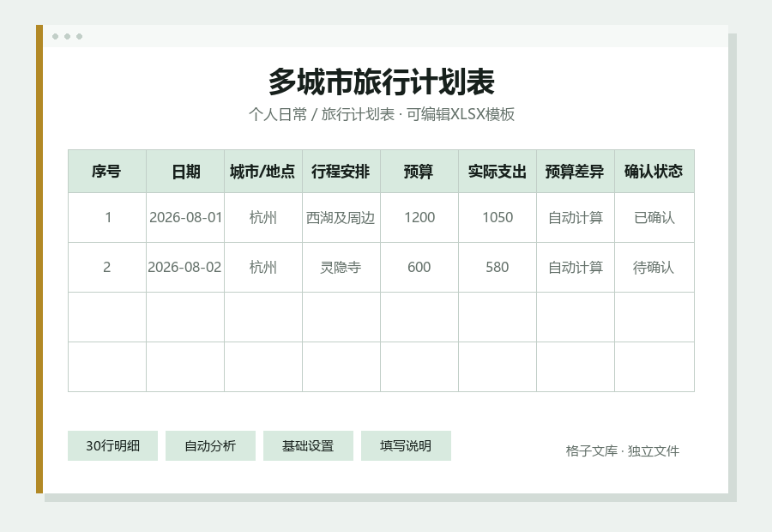Click the 确认状态 column header
The width and height of the screenshot is (772, 532).
(x=654, y=172)
